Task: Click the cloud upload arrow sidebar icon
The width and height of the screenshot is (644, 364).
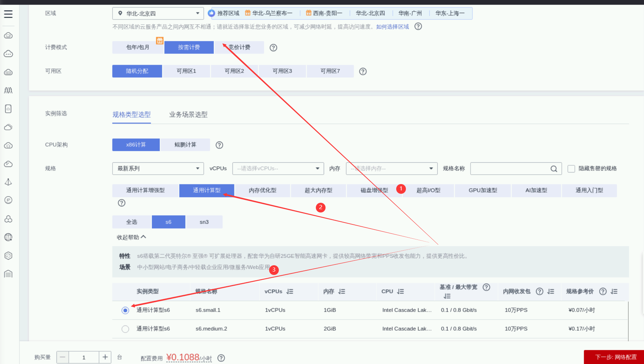Action: [8, 146]
